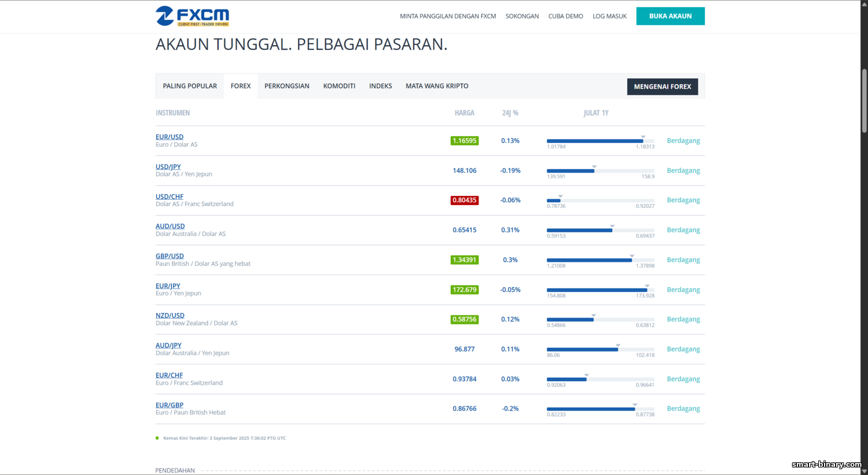Screen dimensions: 868x475
Task: Click Berdagang for the AUD/USD row
Action: [683, 230]
